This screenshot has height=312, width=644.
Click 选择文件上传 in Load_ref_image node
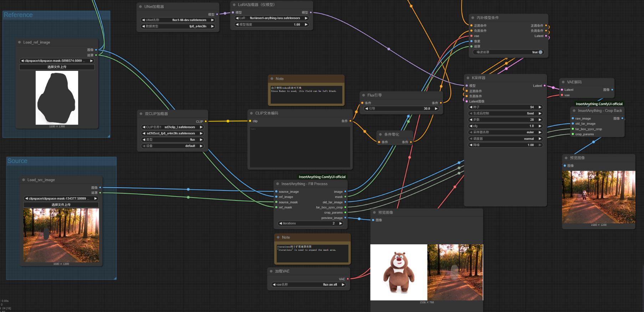(x=57, y=67)
